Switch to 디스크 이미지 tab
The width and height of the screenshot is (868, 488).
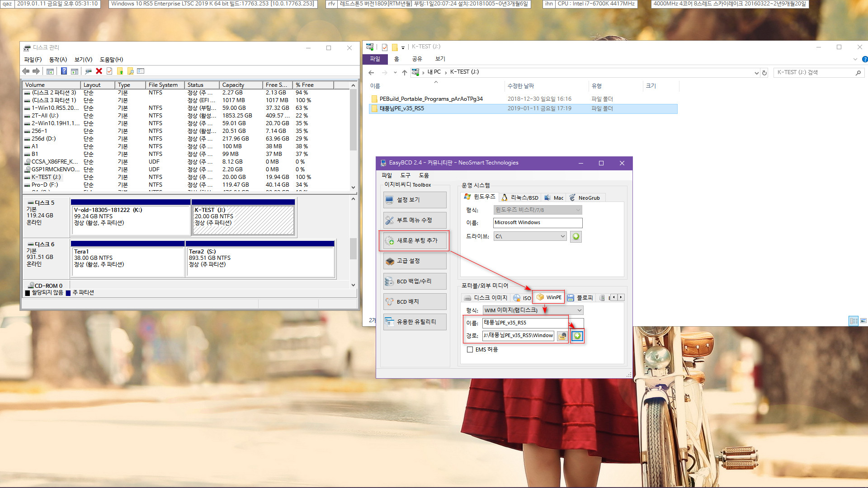coord(486,298)
